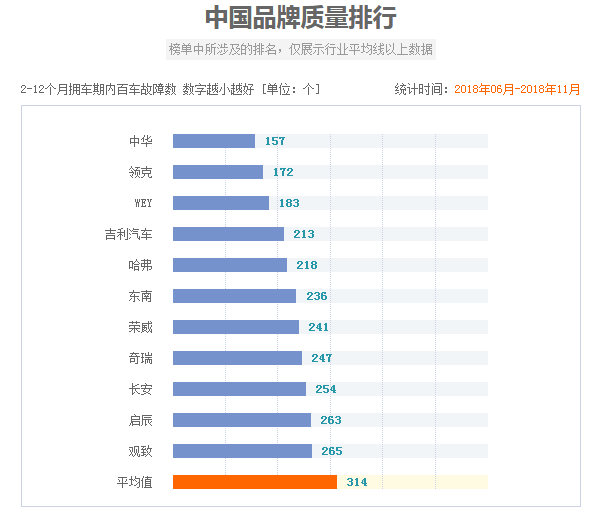The image size is (605, 512).
Task: Click the 领克 brand label
Action: pyautogui.click(x=140, y=172)
